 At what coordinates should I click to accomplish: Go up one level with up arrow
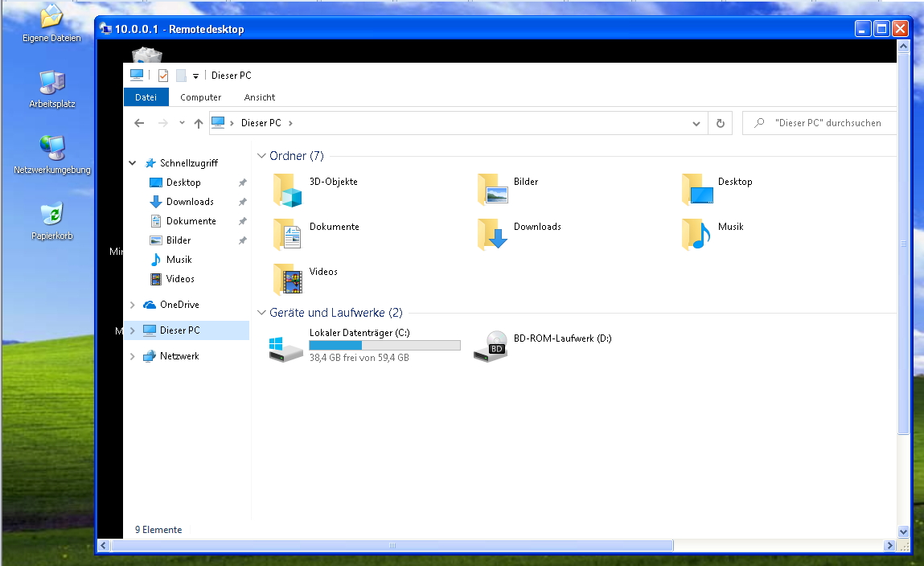(199, 123)
